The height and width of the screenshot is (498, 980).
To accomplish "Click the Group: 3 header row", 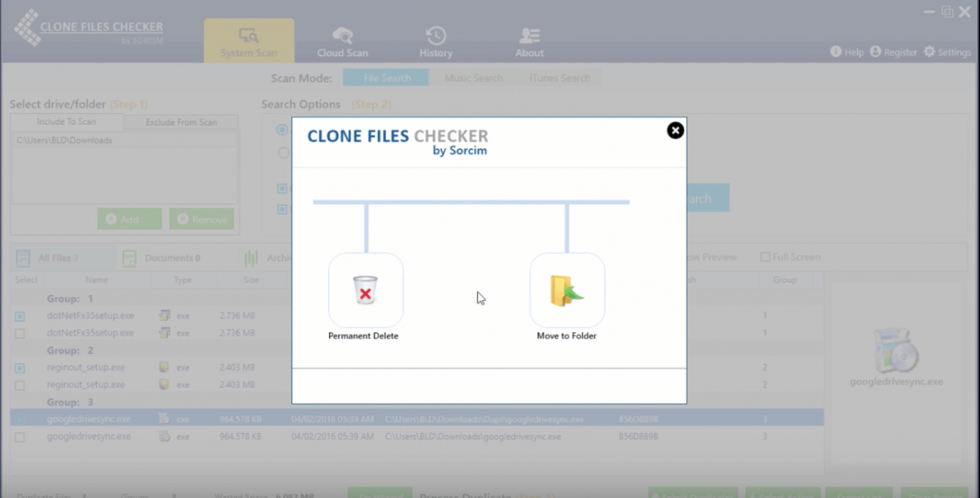I will point(417,402).
